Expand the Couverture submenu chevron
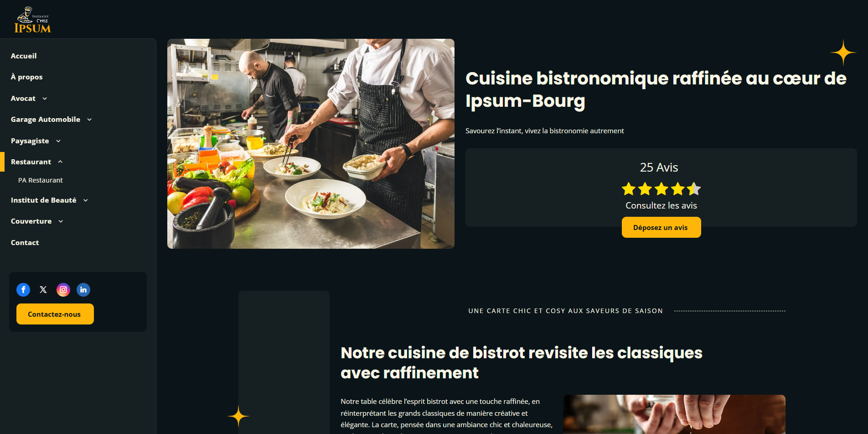This screenshot has height=434, width=868. tap(61, 221)
